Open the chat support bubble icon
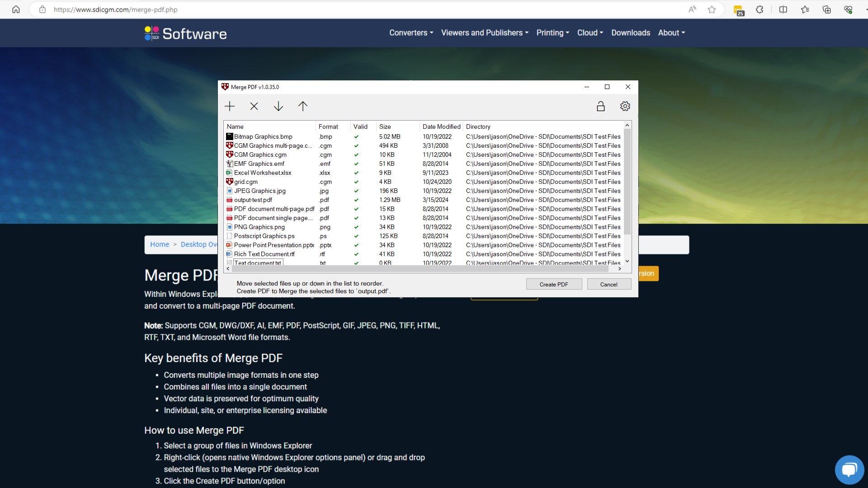 849,470
